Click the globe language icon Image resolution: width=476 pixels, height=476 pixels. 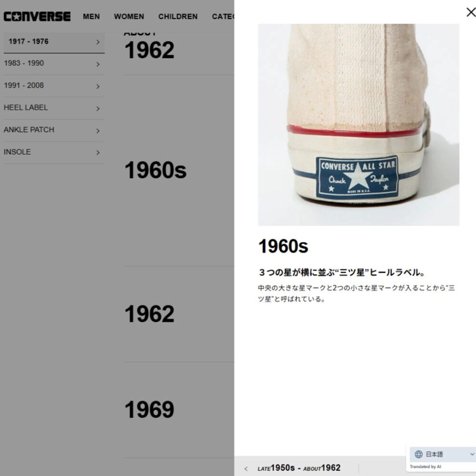(418, 454)
